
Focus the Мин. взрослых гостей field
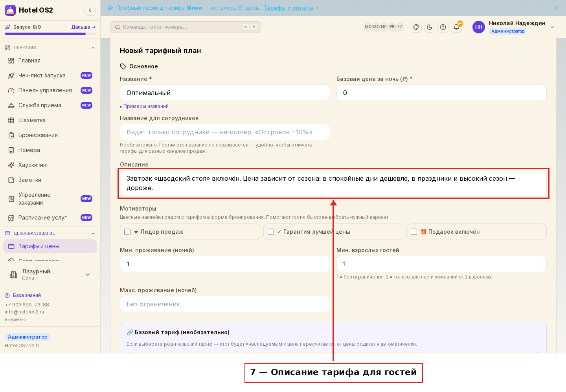point(441,264)
